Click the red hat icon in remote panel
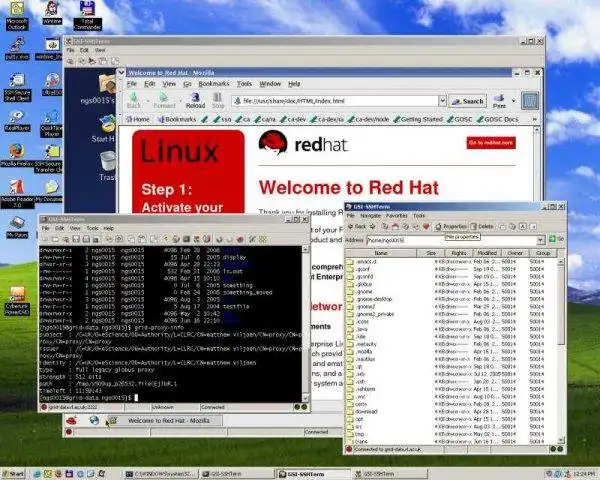Image resolution: width=600 pixels, height=480 pixels. coord(71,421)
